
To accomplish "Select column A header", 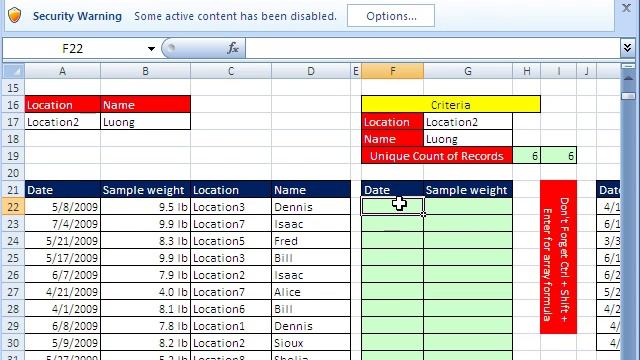I will point(62,71).
